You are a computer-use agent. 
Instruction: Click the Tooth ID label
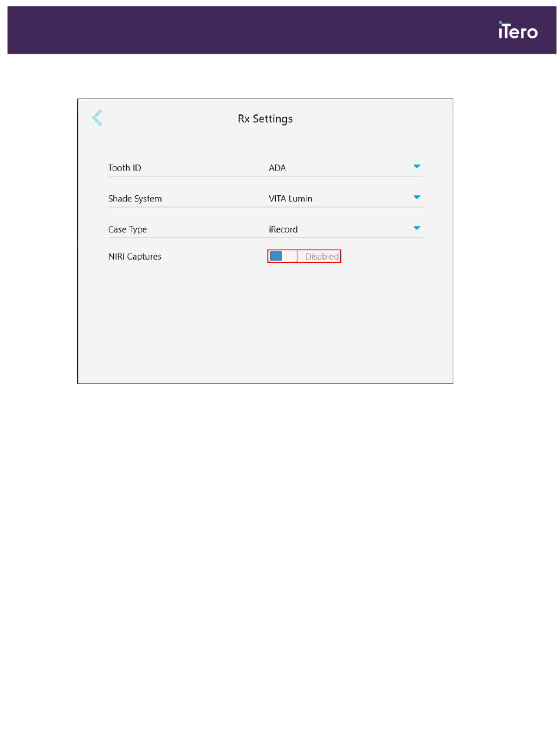tap(124, 168)
